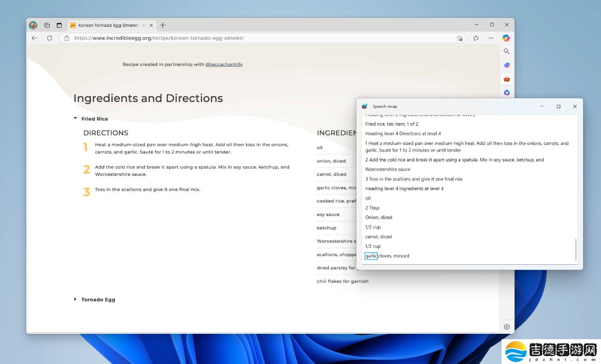Open the split screen icon

[59, 25]
